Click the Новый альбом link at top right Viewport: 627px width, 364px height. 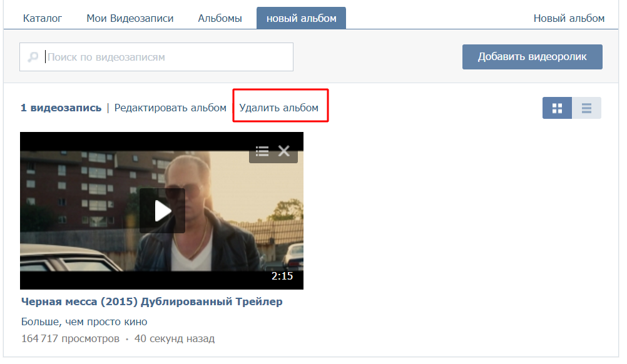pyautogui.click(x=569, y=18)
